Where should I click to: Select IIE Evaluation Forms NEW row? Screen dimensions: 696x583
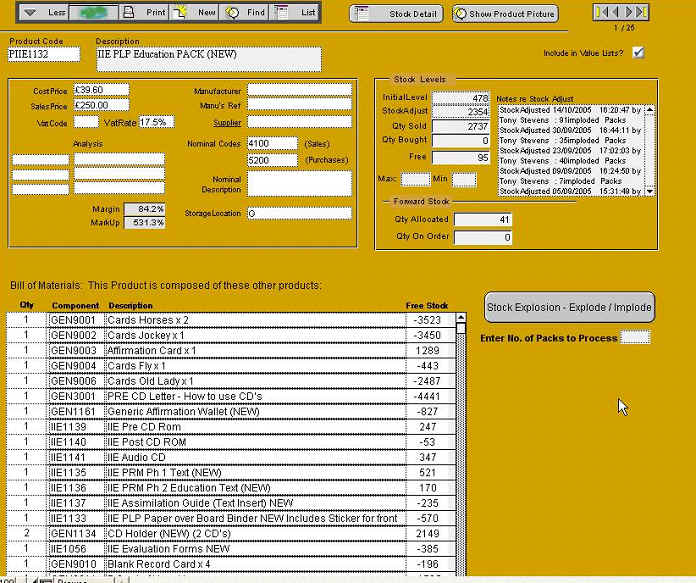coord(231,549)
